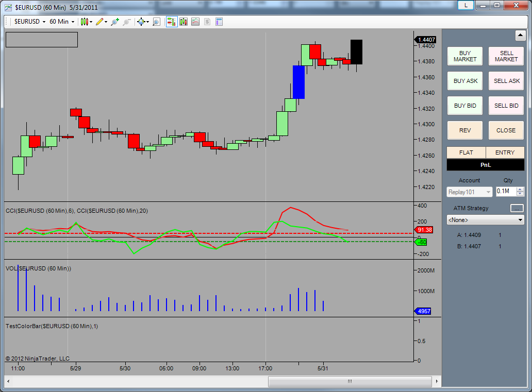Open the data series icon
The image size is (532, 392).
[x=184, y=22]
